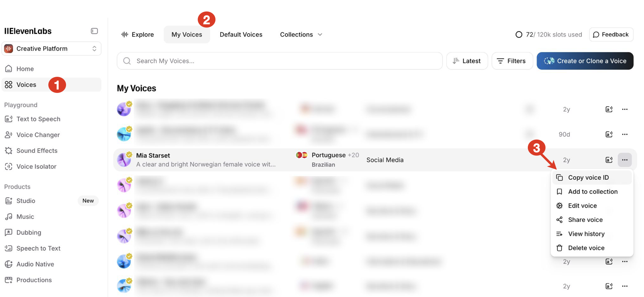Select the My Voices tab
644x297 pixels.
click(x=187, y=34)
